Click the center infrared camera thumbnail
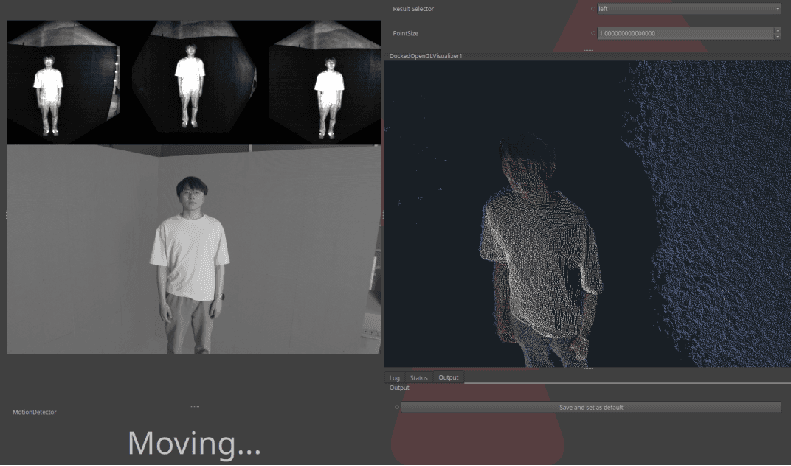The image size is (791, 466). [x=194, y=78]
